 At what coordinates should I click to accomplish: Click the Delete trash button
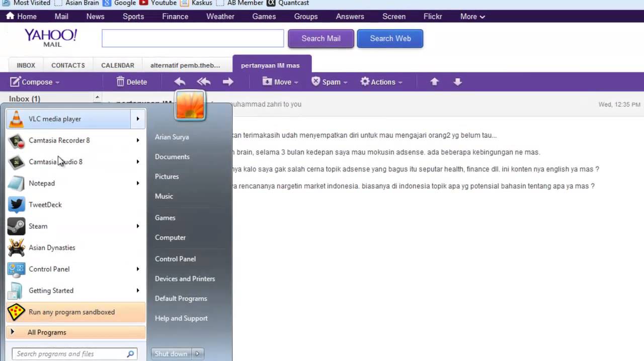tap(131, 82)
